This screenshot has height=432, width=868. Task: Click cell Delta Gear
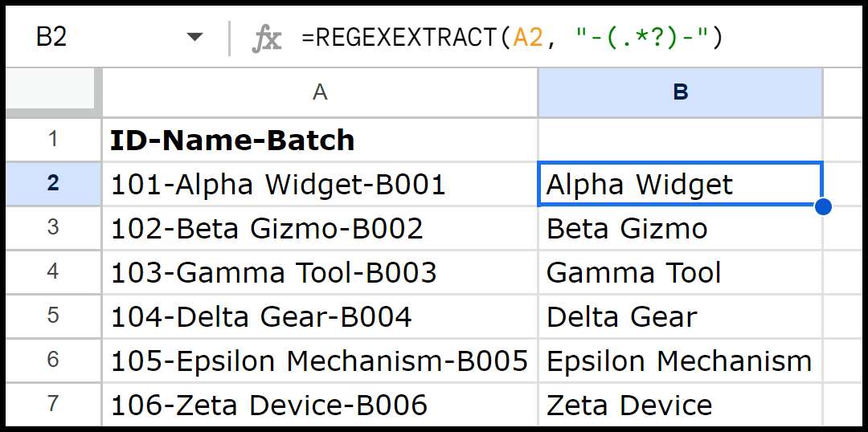pos(681,316)
